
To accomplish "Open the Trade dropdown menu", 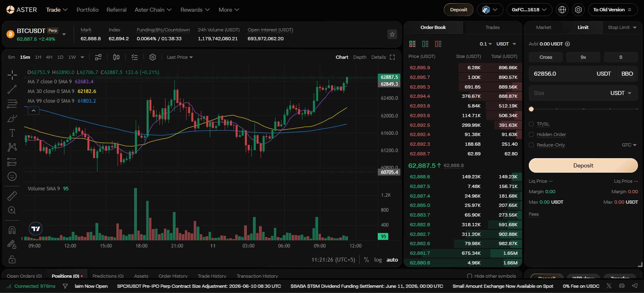I will pos(57,10).
